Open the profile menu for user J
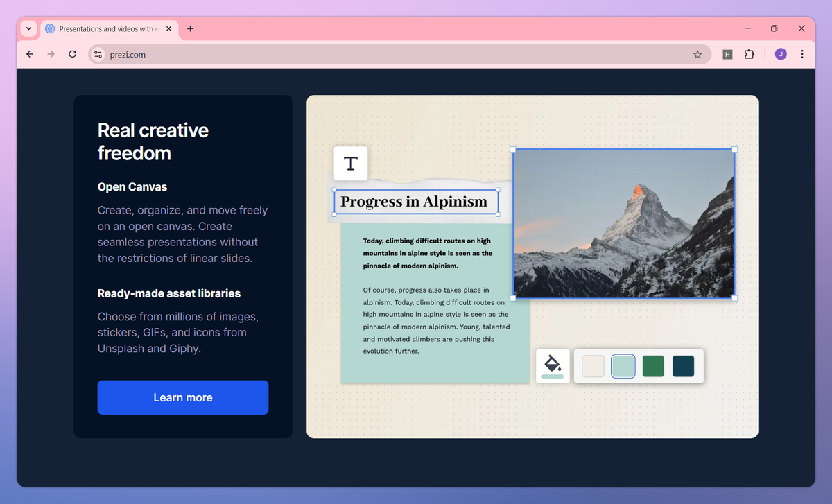Screen dimensions: 832x504 pos(780,54)
